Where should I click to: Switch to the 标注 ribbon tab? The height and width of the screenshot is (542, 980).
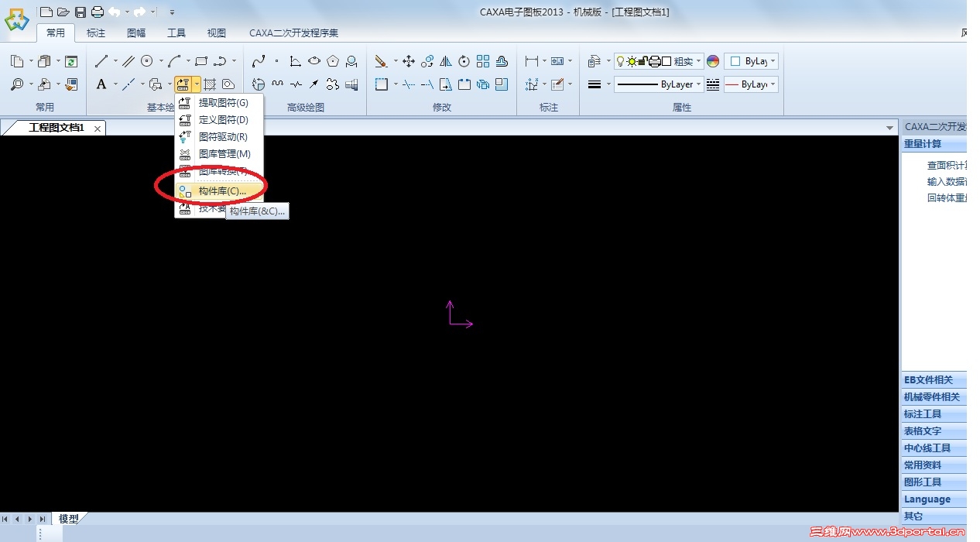point(96,33)
